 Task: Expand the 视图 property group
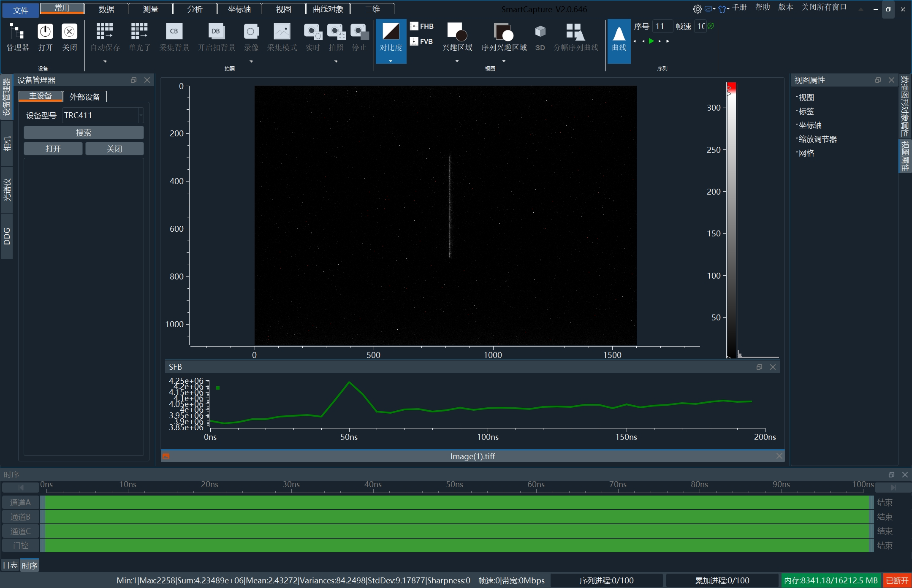click(805, 98)
